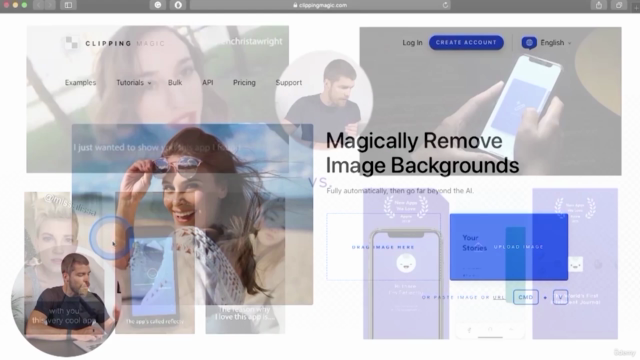
Task: Click the Log In link
Action: point(412,42)
